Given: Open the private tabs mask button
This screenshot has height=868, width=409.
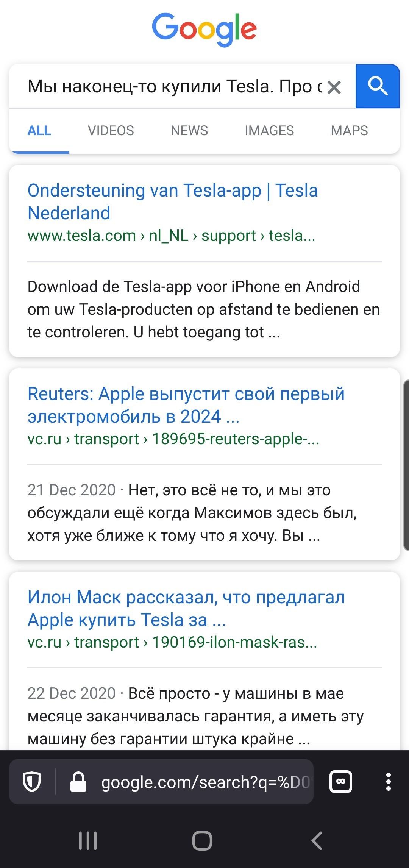Looking at the screenshot, I should coord(341,782).
